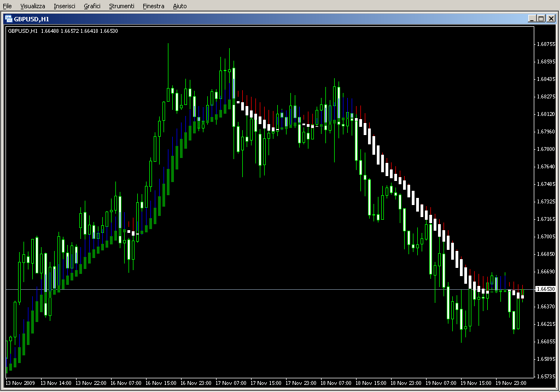Open the Finestra menu

point(153,6)
